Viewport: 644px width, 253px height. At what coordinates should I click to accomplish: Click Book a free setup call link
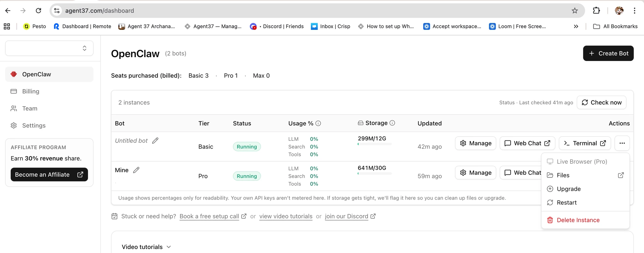coord(213,216)
